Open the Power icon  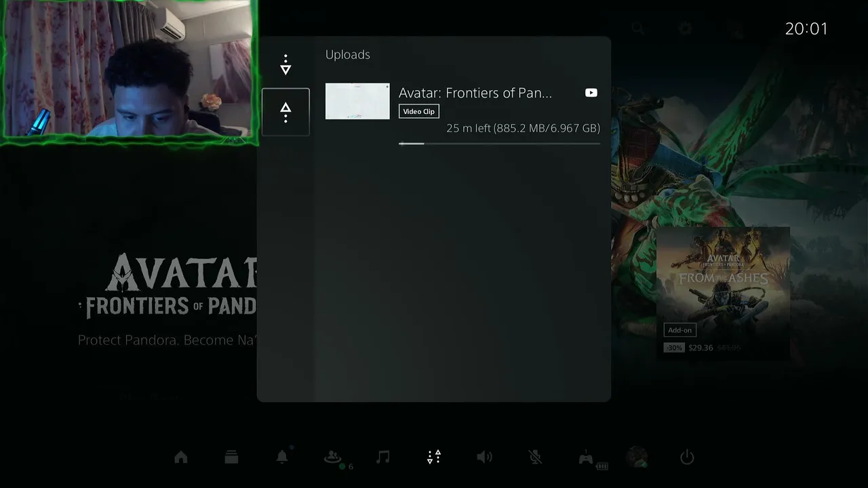click(x=687, y=457)
